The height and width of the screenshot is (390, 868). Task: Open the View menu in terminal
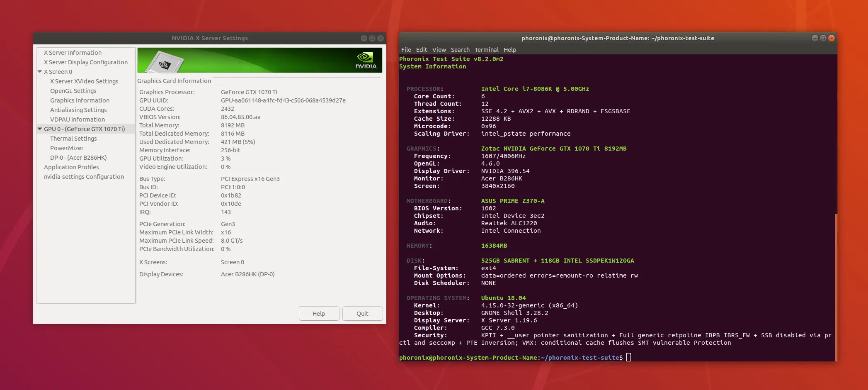point(439,50)
